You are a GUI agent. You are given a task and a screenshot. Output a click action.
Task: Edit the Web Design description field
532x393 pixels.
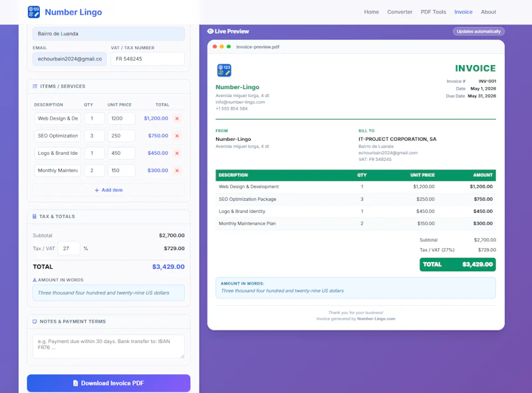click(57, 118)
